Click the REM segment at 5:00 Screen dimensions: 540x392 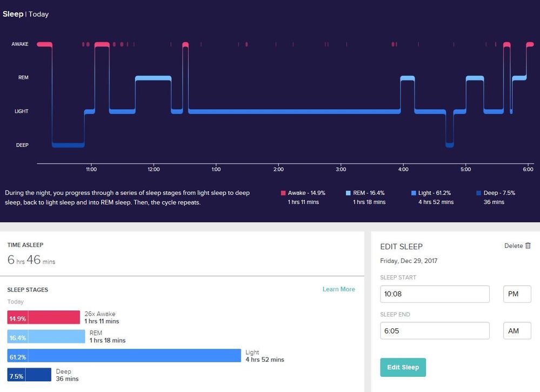pyautogui.click(x=475, y=78)
